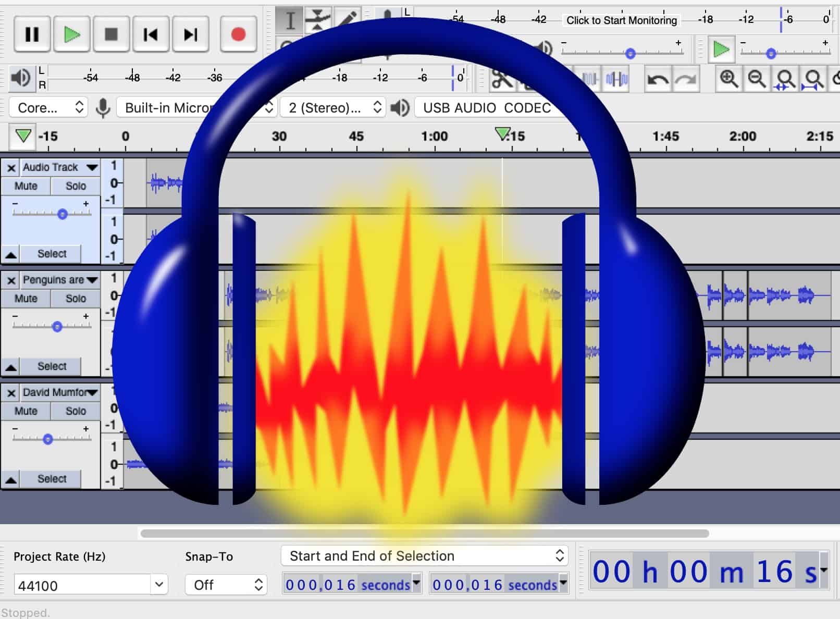This screenshot has width=840, height=619.
Task: Click the speaker icon beside USB AUDIO CODEC
Action: tap(400, 108)
